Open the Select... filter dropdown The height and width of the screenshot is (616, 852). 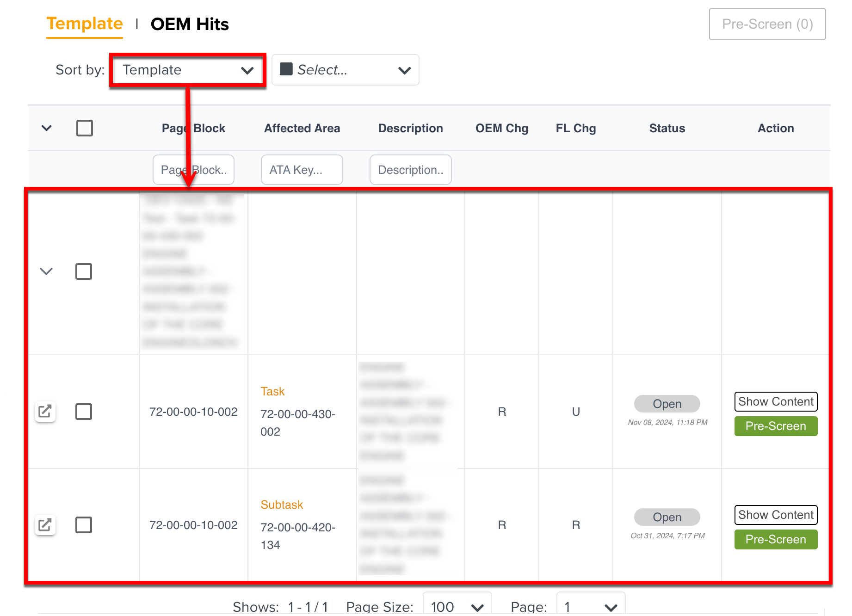(x=345, y=70)
